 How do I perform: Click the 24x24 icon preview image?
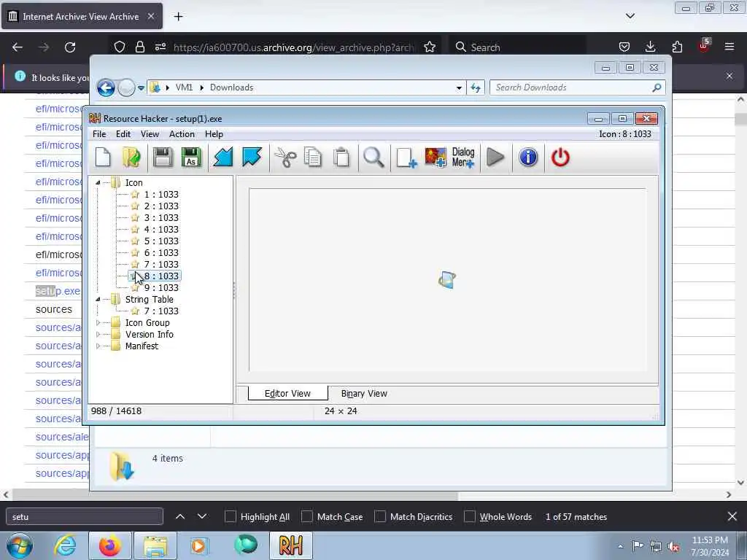click(x=447, y=280)
